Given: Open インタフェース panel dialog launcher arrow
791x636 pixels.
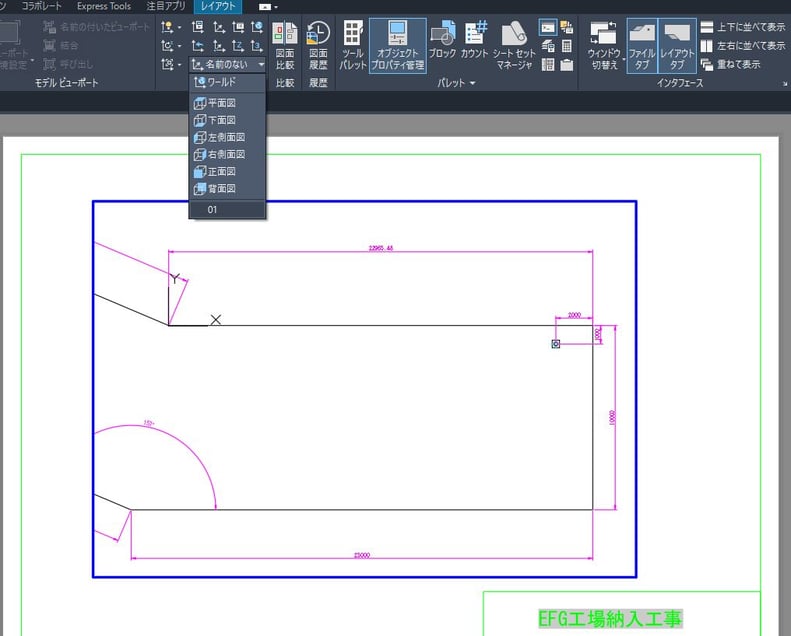Looking at the screenshot, I should [784, 84].
